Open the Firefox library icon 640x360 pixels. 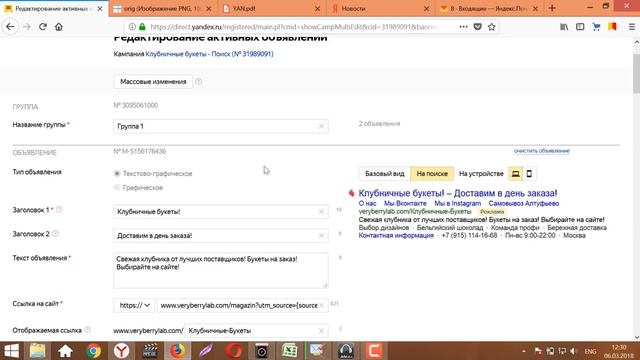pos(564,27)
